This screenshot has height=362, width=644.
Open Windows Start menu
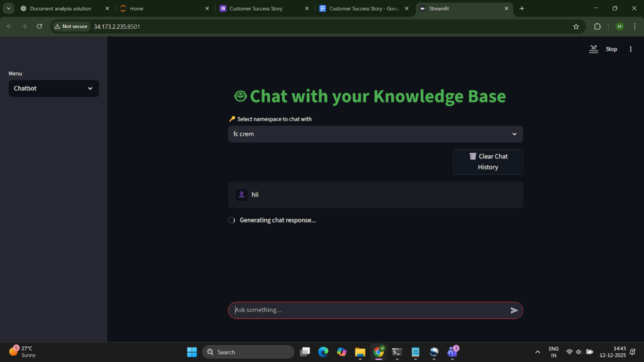192,352
